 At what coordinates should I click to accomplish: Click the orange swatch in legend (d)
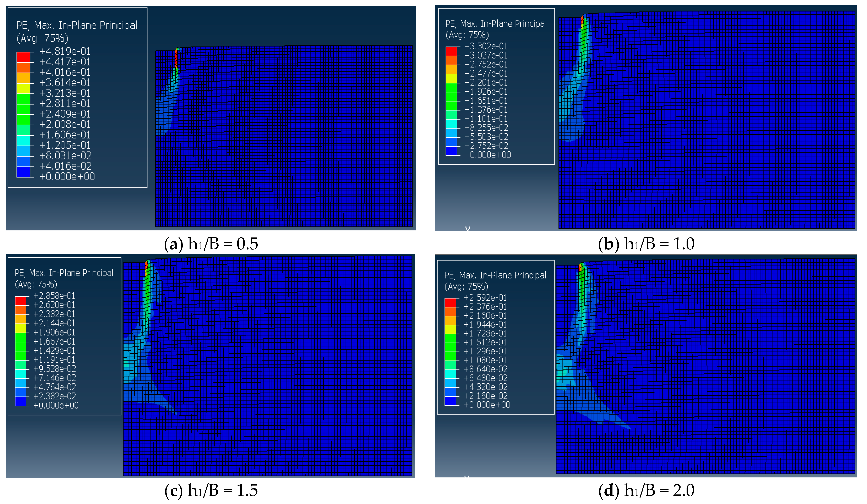click(x=450, y=311)
